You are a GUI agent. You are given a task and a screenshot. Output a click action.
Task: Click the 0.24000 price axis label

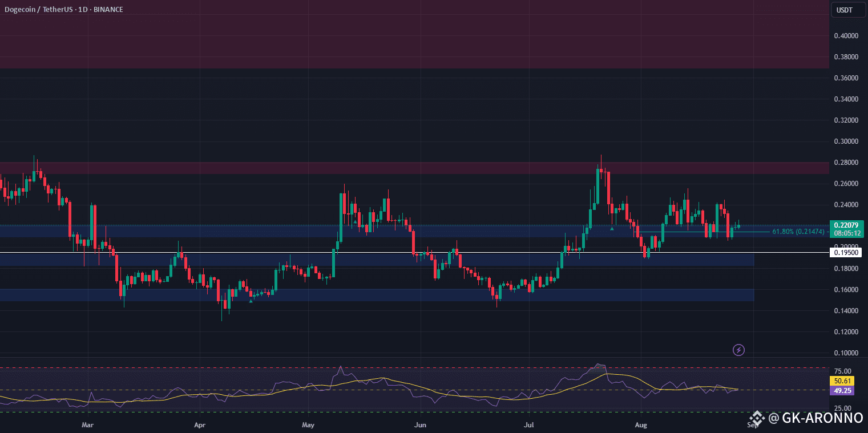coord(846,205)
